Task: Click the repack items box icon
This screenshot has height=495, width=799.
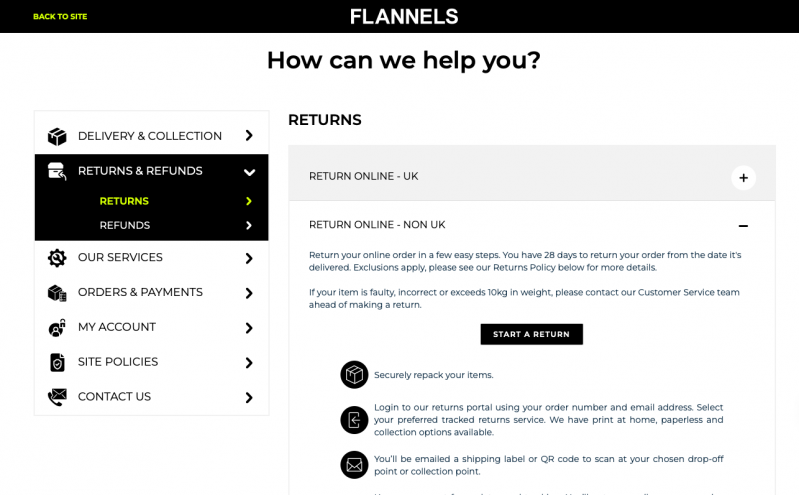Action: pyautogui.click(x=354, y=375)
